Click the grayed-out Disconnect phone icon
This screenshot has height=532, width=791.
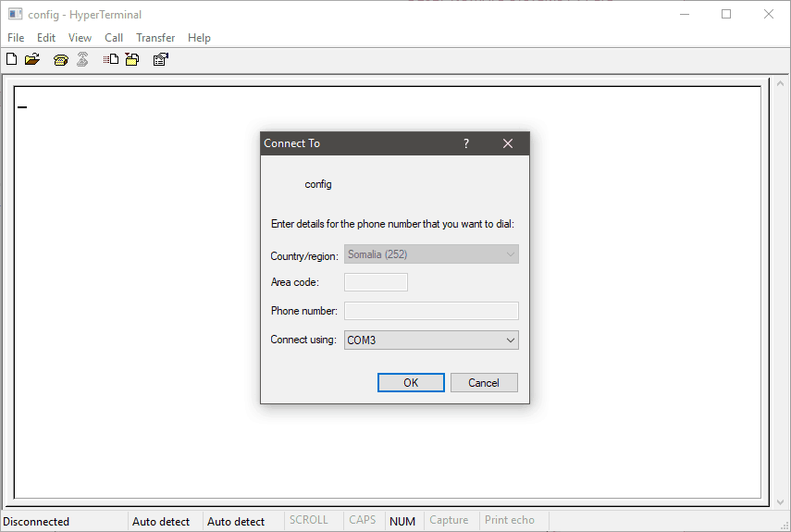pyautogui.click(x=82, y=60)
